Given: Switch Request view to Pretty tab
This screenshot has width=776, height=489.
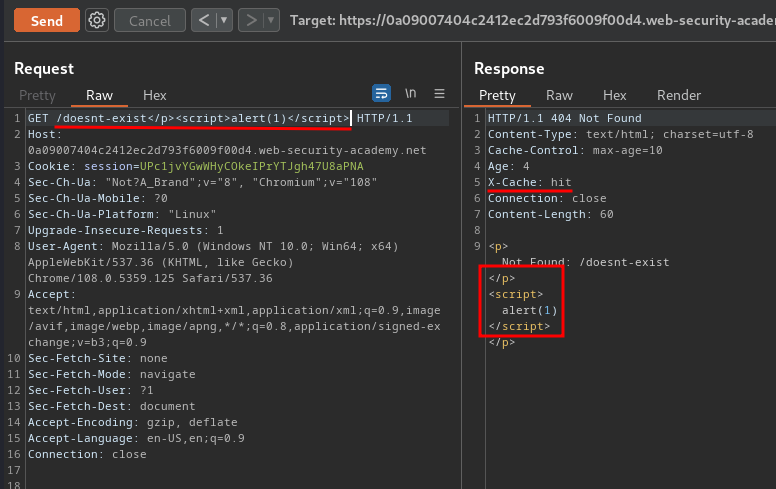Looking at the screenshot, I should click(x=37, y=95).
